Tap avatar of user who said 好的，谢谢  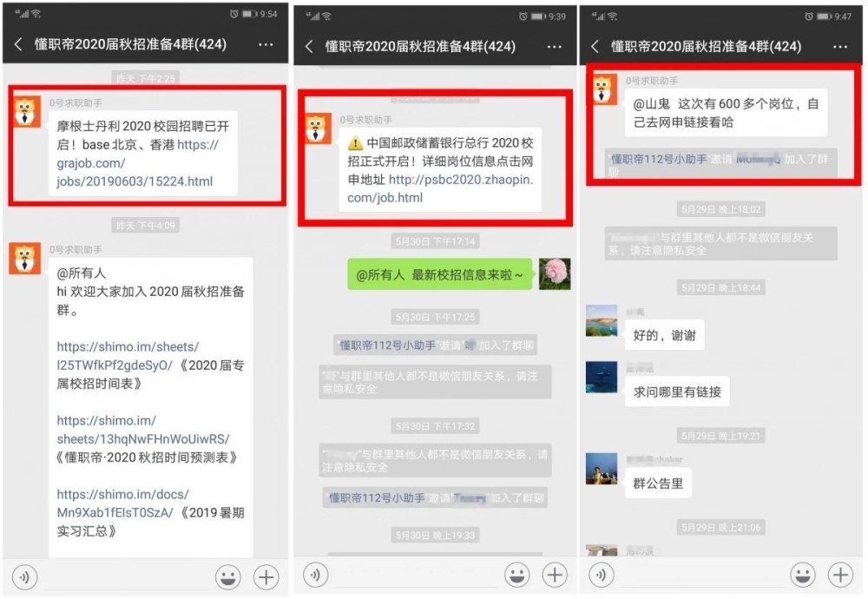click(x=602, y=320)
